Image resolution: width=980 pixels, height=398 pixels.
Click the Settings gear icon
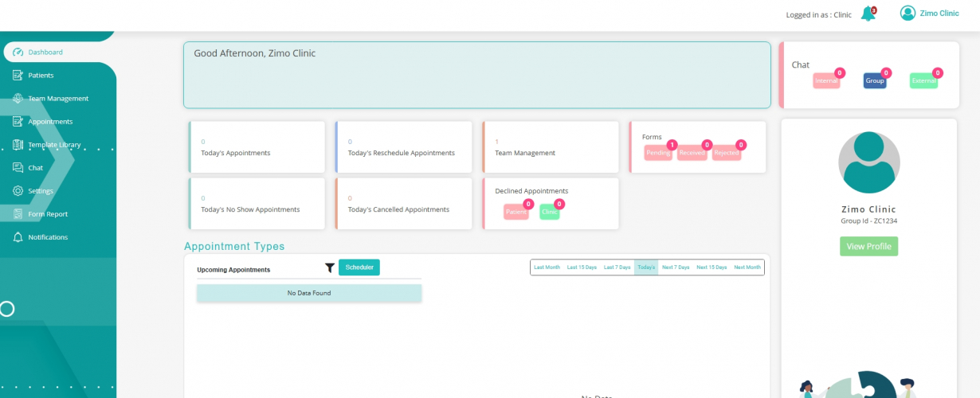(18, 191)
